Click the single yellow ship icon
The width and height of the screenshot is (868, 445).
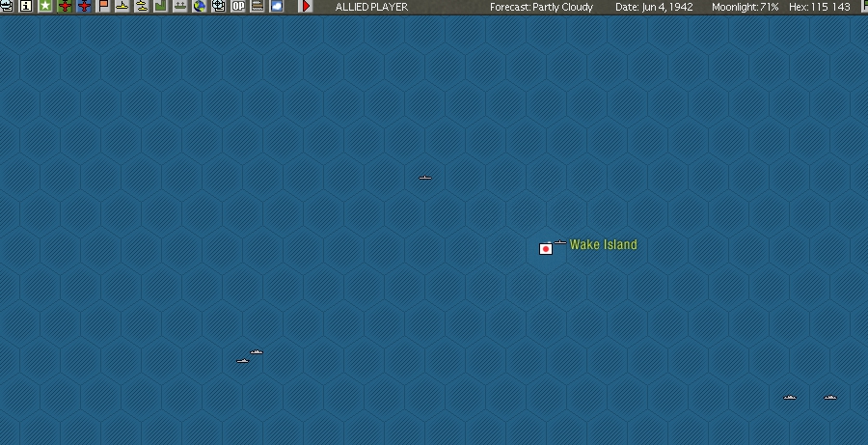[x=122, y=6]
